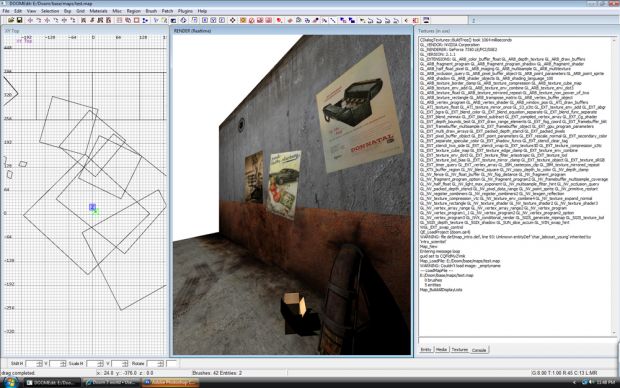The image size is (620, 388).
Task: Open the Patch menu
Action: (x=167, y=11)
